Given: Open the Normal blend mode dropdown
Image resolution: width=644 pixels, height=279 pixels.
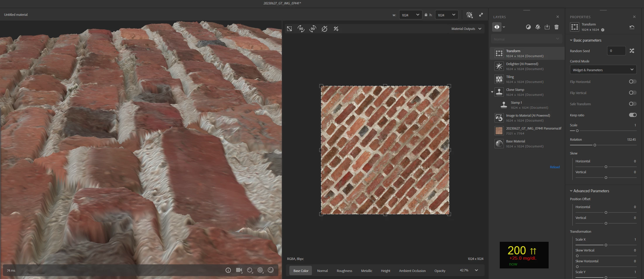Looking at the screenshot, I should [x=526, y=39].
